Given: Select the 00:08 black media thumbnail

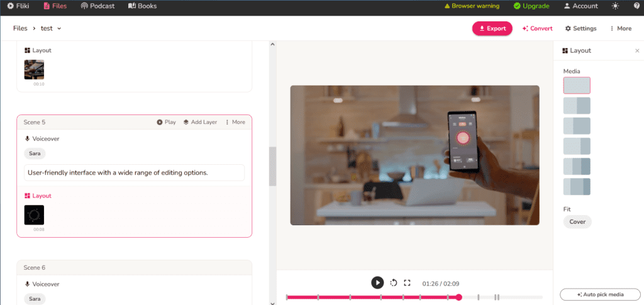Looking at the screenshot, I should [x=34, y=214].
